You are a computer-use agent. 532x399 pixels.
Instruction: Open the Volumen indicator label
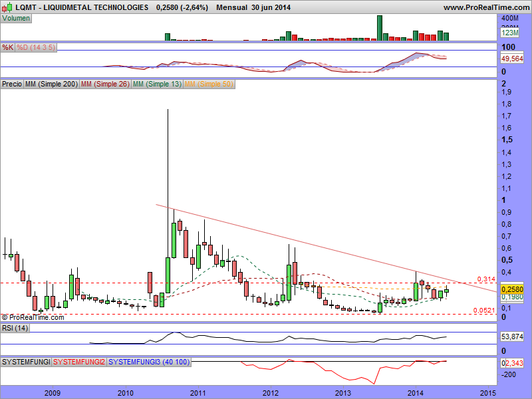coord(16,19)
